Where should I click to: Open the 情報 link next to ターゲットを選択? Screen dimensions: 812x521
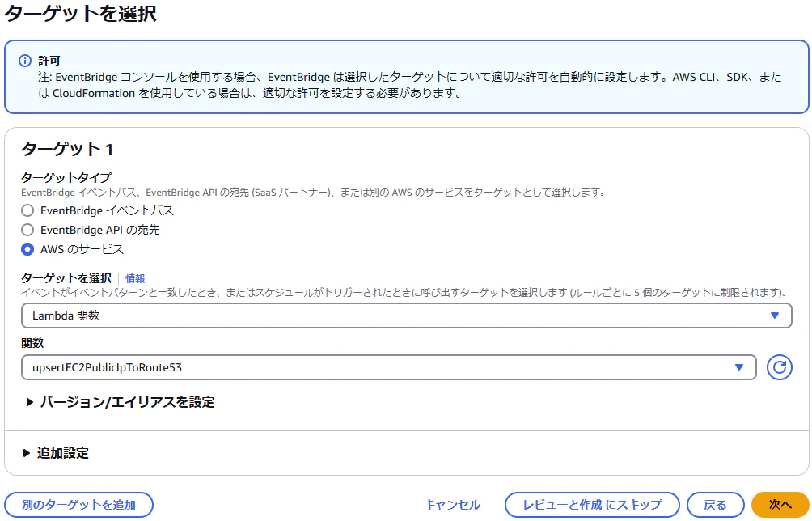pos(135,278)
